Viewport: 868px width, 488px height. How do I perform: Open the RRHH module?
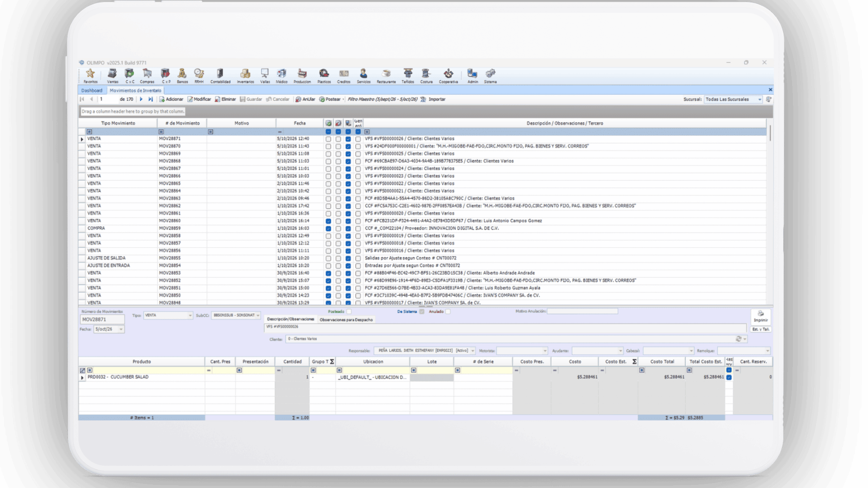(199, 75)
